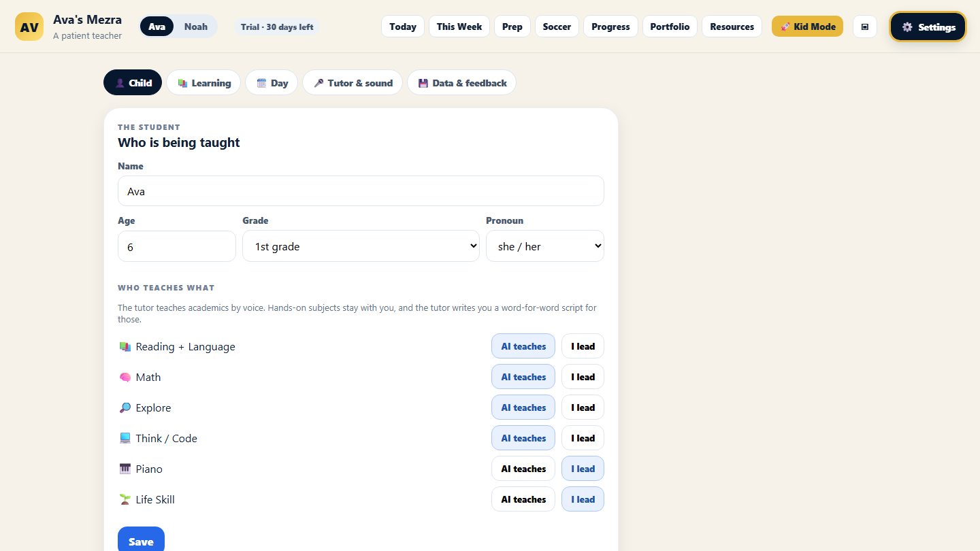Set Piano to I lead
The height and width of the screenshot is (551, 980).
click(583, 469)
